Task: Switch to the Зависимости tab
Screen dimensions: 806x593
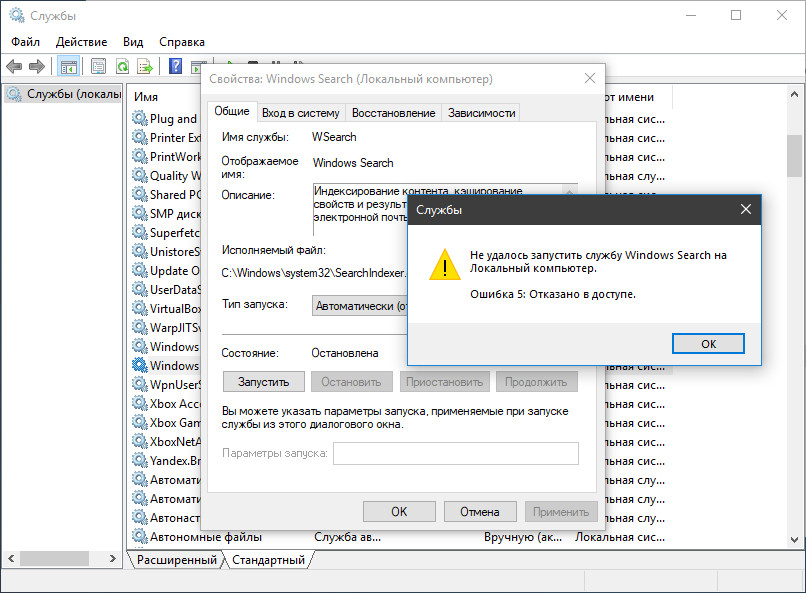Action: point(481,113)
